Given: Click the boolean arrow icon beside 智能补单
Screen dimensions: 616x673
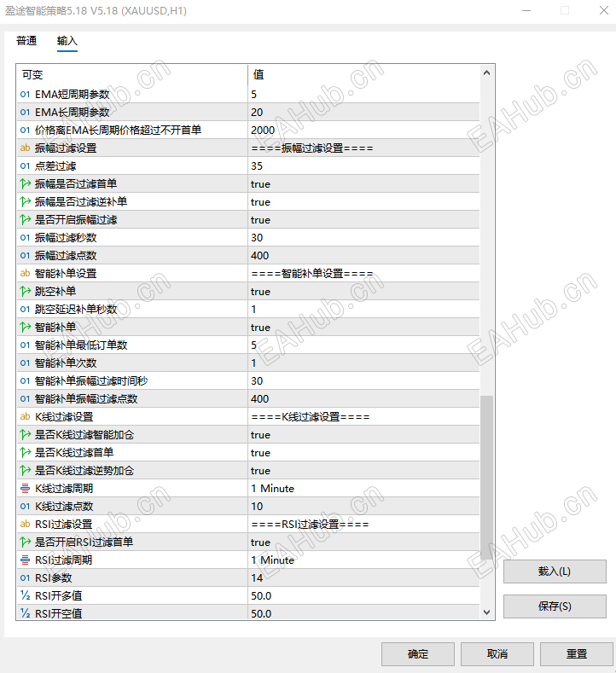Looking at the screenshot, I should (x=25, y=327).
